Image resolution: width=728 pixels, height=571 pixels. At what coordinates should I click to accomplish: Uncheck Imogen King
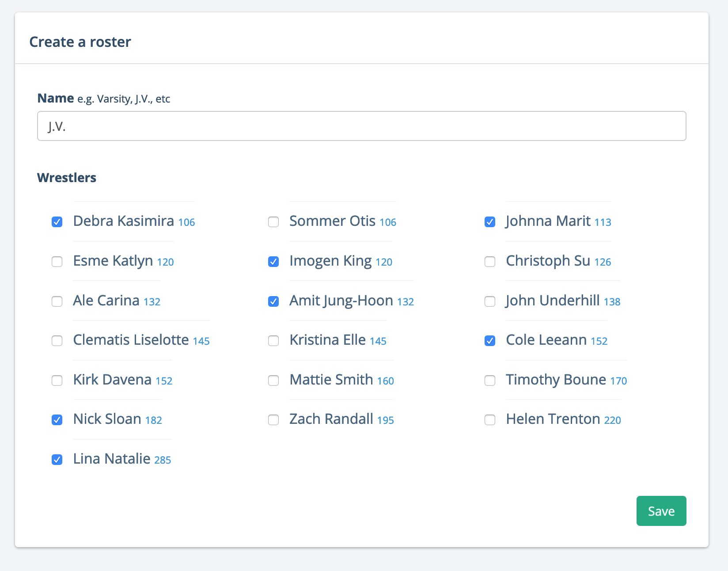pyautogui.click(x=273, y=262)
